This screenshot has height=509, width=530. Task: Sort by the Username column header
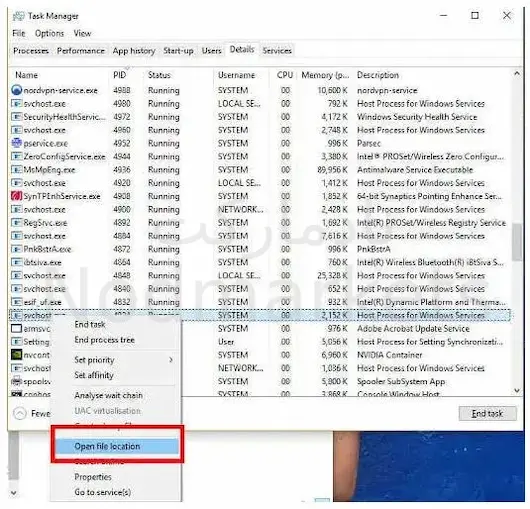pyautogui.click(x=236, y=75)
